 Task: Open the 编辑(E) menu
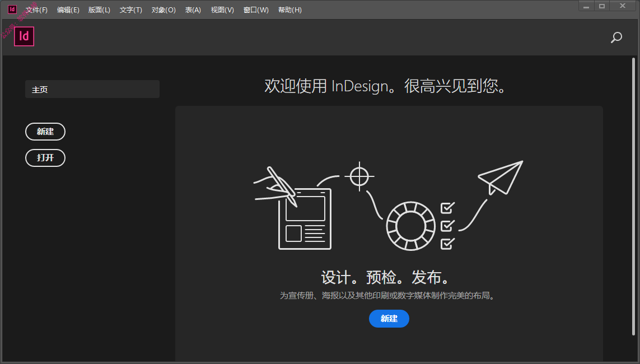point(68,10)
